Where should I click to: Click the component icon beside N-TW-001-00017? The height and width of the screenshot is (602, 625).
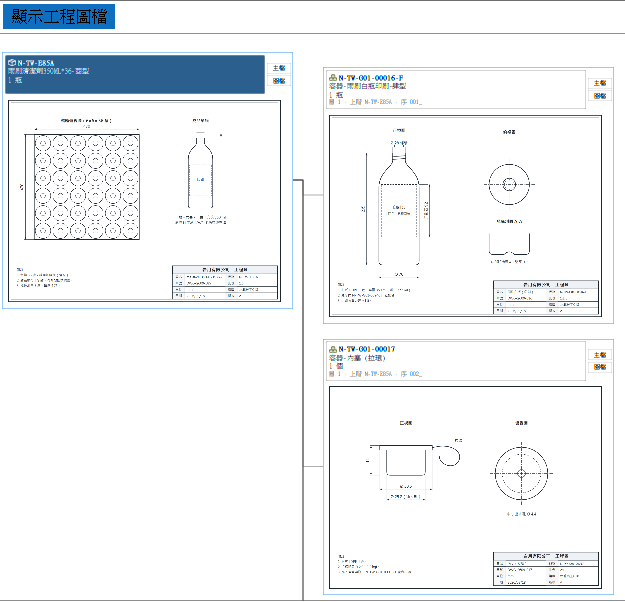(x=333, y=349)
